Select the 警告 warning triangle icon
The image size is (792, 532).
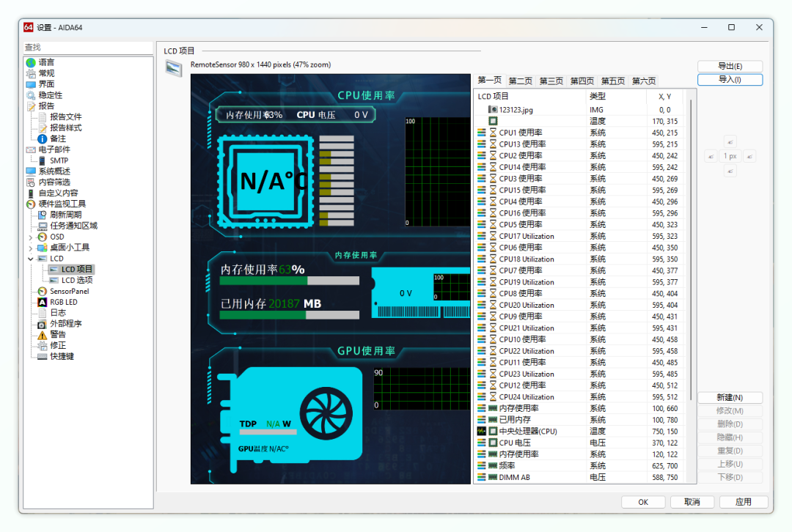click(42, 335)
